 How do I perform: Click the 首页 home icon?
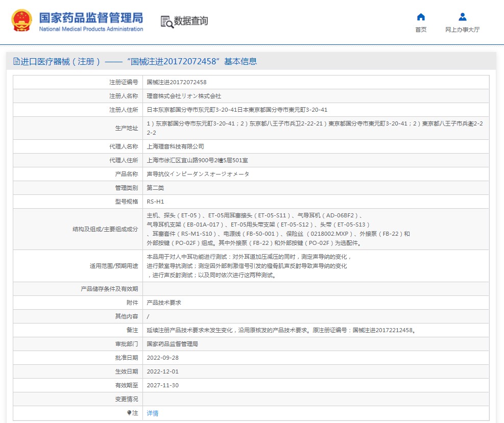421,17
